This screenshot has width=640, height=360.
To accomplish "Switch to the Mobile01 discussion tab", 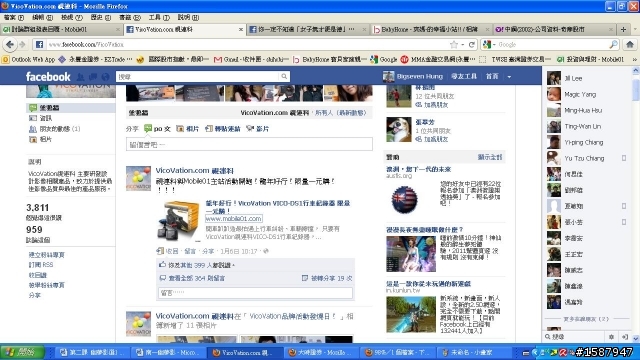I will 61,29.
